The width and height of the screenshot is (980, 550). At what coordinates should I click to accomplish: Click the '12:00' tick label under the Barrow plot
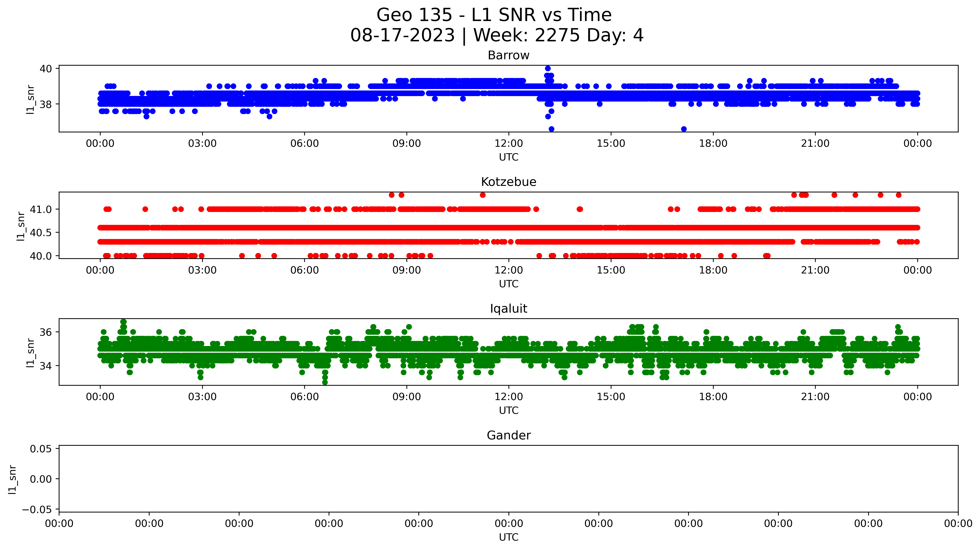click(509, 144)
